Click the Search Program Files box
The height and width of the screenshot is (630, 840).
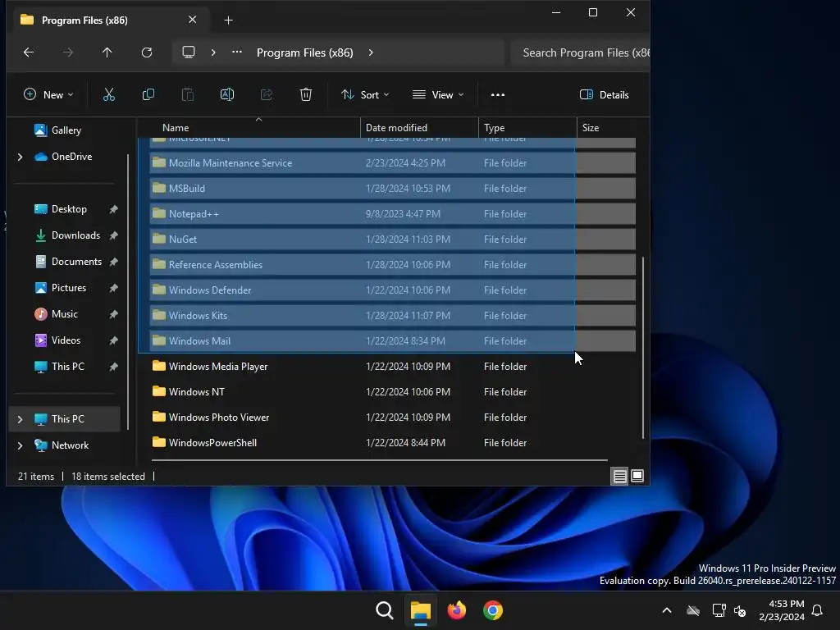coord(581,52)
